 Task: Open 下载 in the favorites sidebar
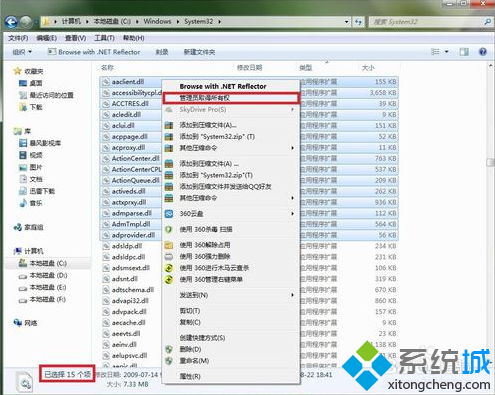tap(31, 107)
